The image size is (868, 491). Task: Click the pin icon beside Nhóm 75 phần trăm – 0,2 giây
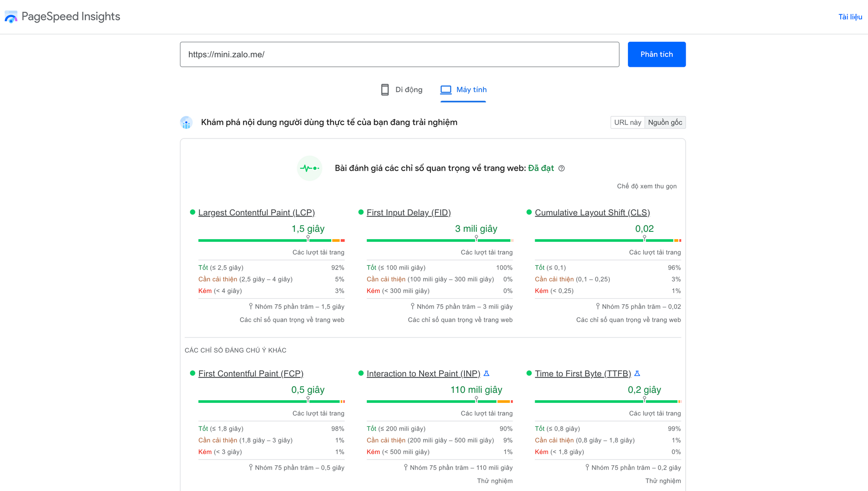(x=587, y=467)
